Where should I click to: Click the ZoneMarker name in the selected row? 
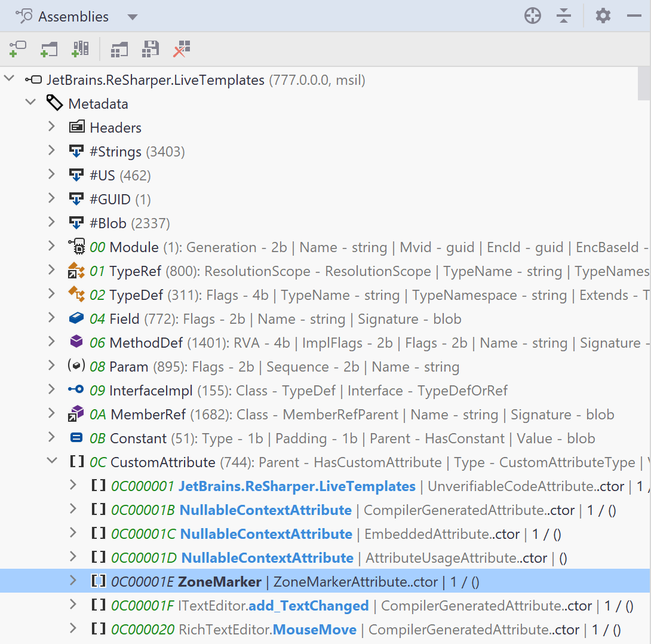[x=220, y=582]
